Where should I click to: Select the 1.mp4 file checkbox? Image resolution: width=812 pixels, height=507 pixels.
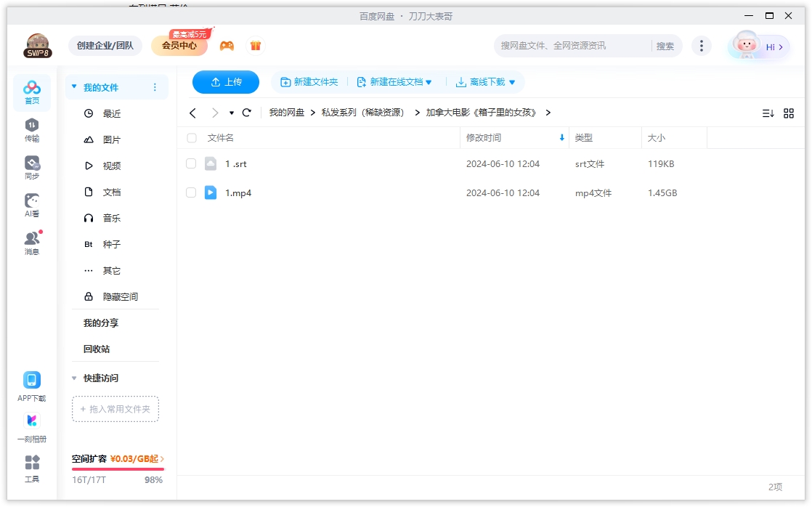[191, 192]
